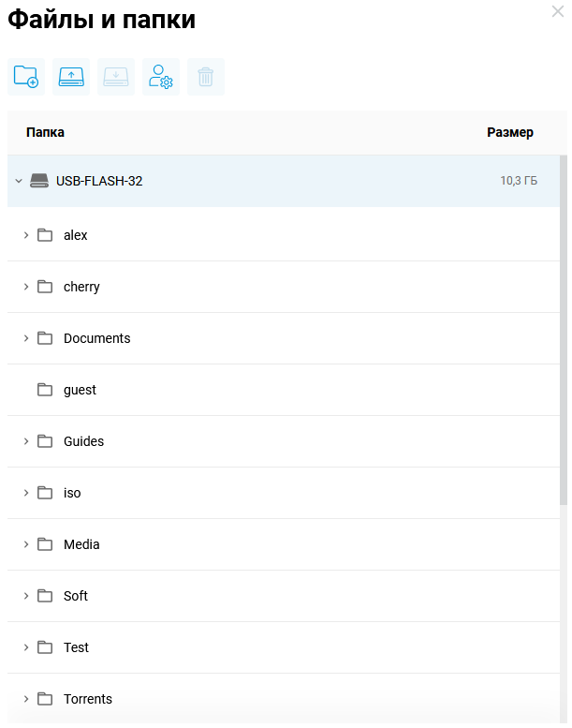Click the Размер column header
Screen dimensions: 572x728
pos(510,133)
